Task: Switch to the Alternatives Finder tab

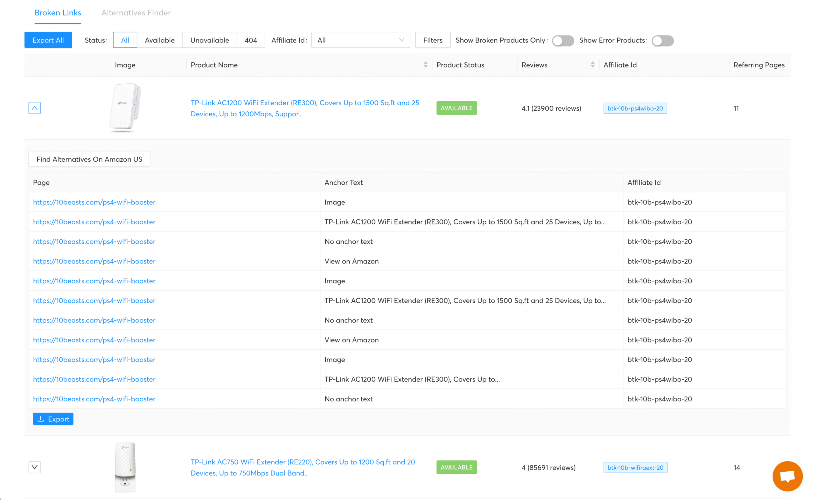Action: click(x=136, y=12)
